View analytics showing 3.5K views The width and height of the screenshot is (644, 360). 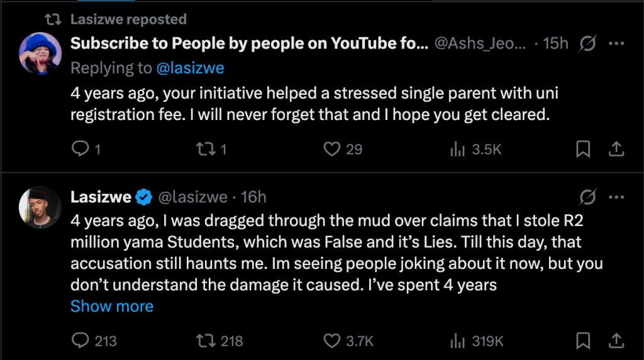[457, 149]
